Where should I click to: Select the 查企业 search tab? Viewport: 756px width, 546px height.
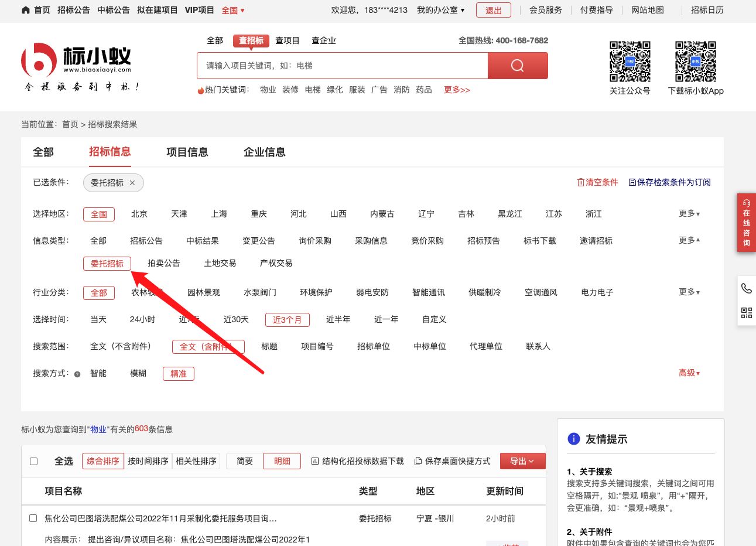[x=324, y=40]
